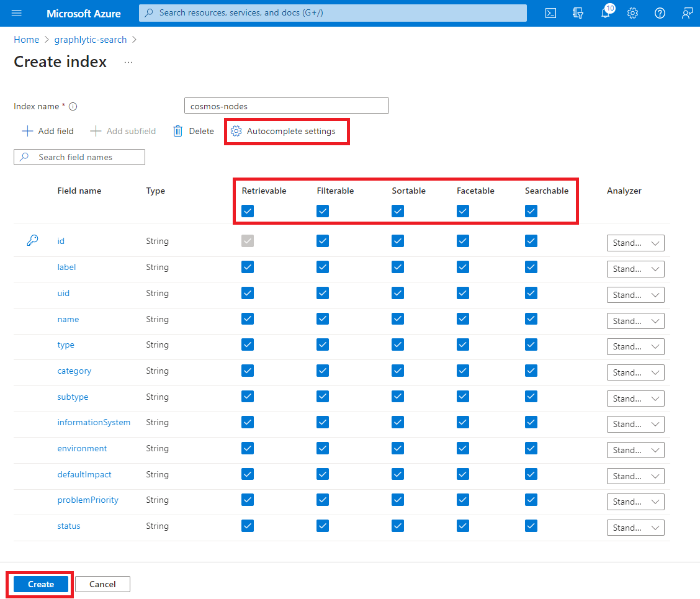The height and width of the screenshot is (599, 700).
Task: Open the Directories and subscriptions filter icon
Action: point(578,13)
